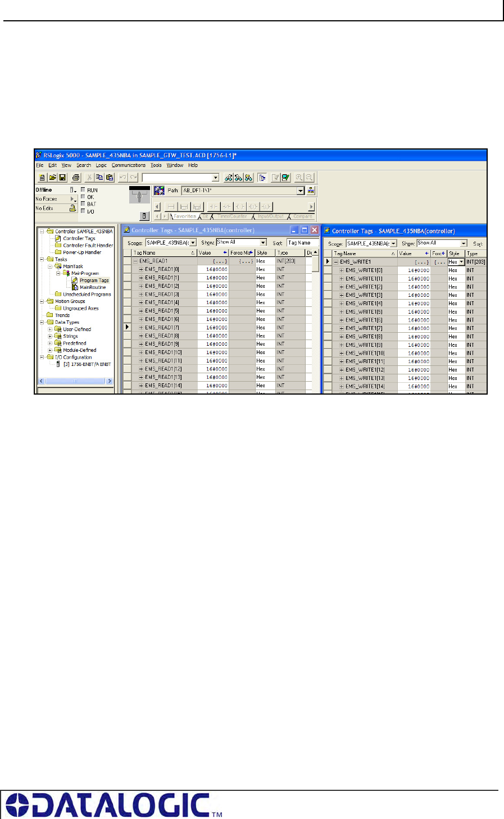Image resolution: width=504 pixels, height=819 pixels.
Task: Click the Redo arrow icon
Action: (134, 177)
